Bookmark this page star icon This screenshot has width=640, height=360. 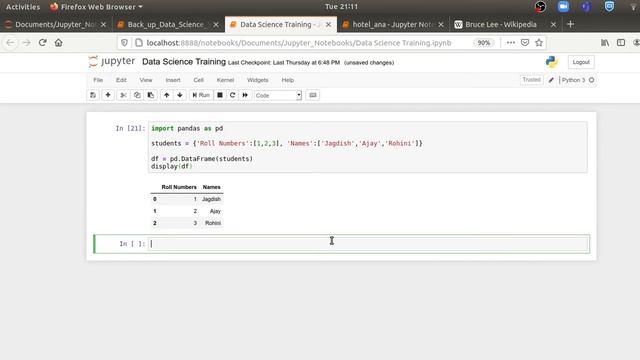(x=539, y=42)
